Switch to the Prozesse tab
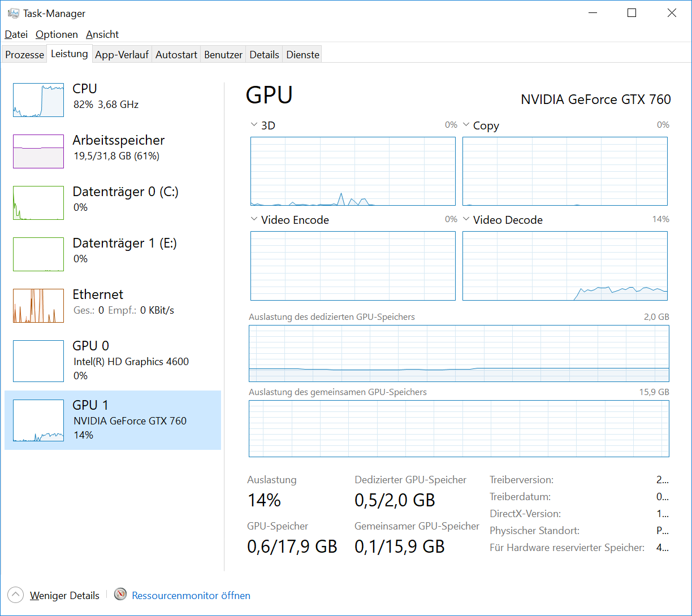Image resolution: width=692 pixels, height=616 pixels. 24,55
